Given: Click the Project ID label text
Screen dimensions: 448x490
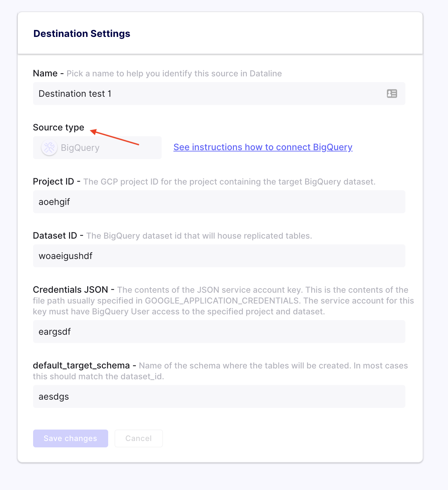Looking at the screenshot, I should pyautogui.click(x=53, y=181).
